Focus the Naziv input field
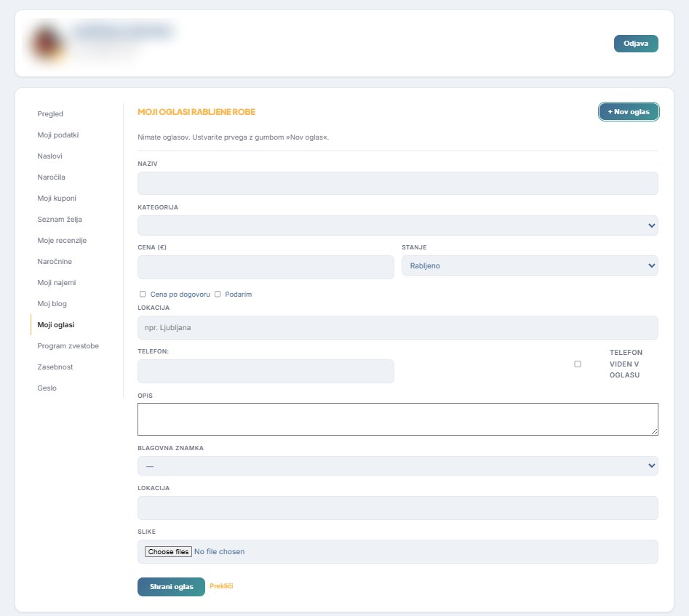The image size is (689, 616). click(x=398, y=183)
